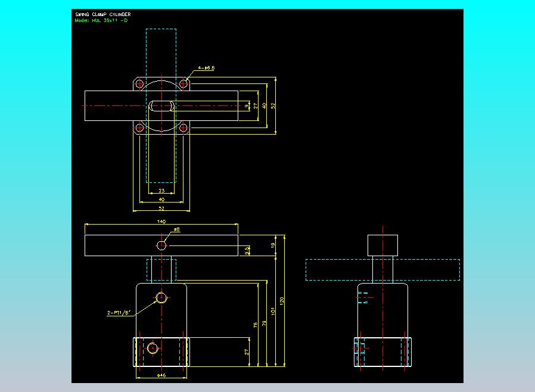Viewport: 535px width, 392px height.
Task: Click the hole callout label starting with "4-"
Action: coord(206,68)
